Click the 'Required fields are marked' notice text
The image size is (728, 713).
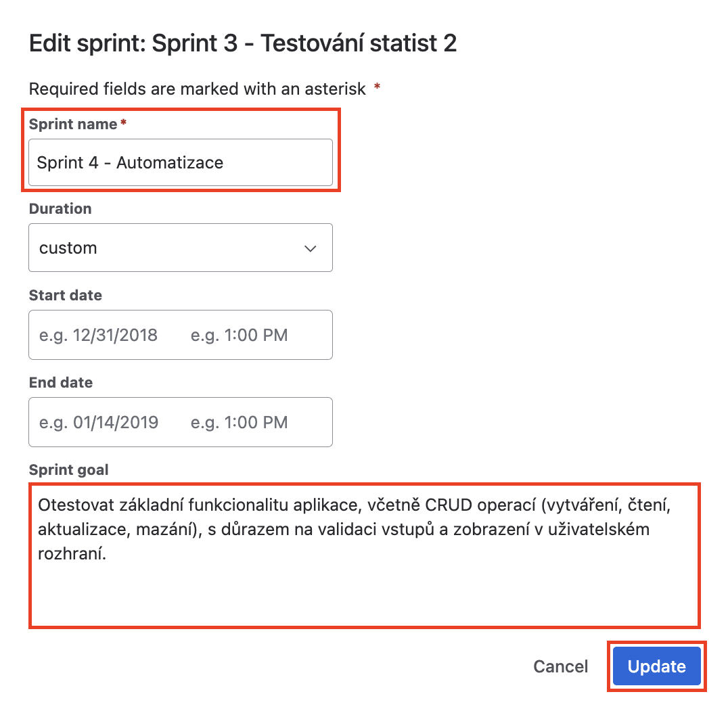click(x=198, y=89)
